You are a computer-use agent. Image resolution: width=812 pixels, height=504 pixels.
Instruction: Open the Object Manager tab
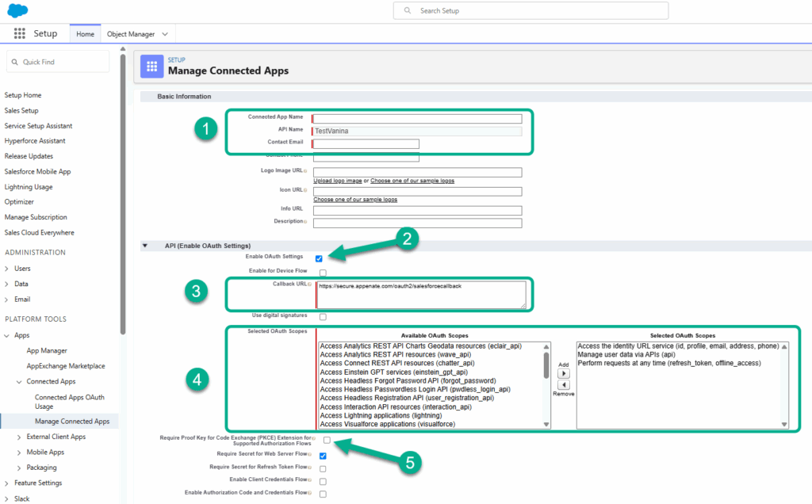pos(131,34)
